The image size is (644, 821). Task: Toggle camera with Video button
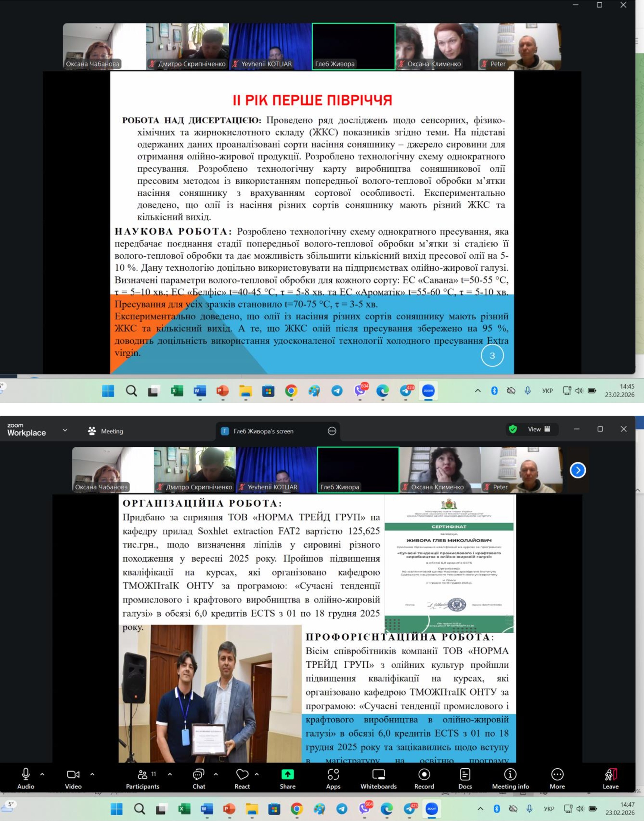73,779
